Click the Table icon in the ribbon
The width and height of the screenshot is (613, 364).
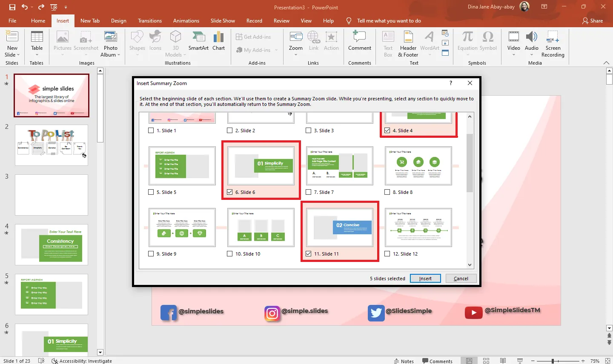[x=37, y=38]
